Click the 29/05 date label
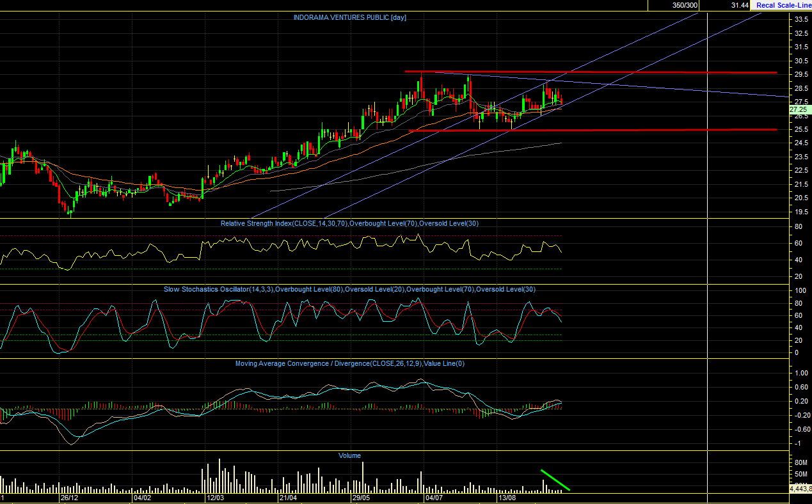Image resolution: width=812 pixels, height=504 pixels. [361, 498]
